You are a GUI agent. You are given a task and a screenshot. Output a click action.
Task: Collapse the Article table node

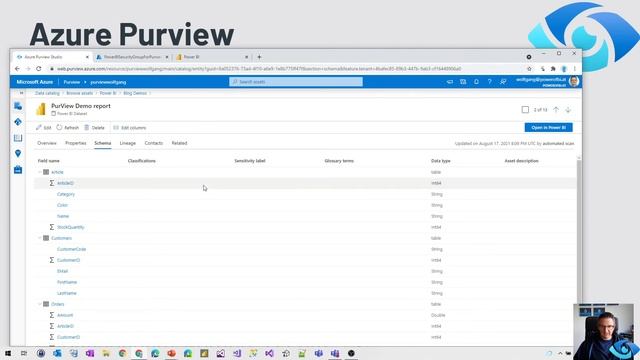coord(40,172)
